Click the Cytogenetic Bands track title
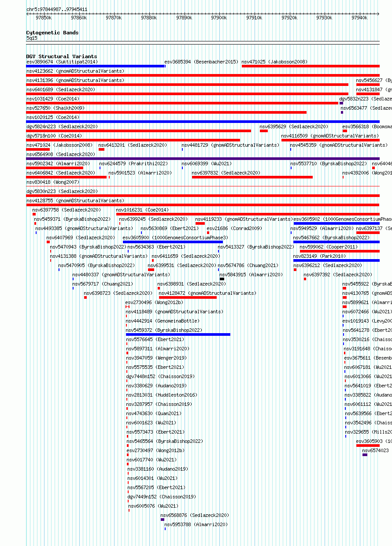Image resolution: width=392 pixels, height=546 pixels. click(x=52, y=33)
